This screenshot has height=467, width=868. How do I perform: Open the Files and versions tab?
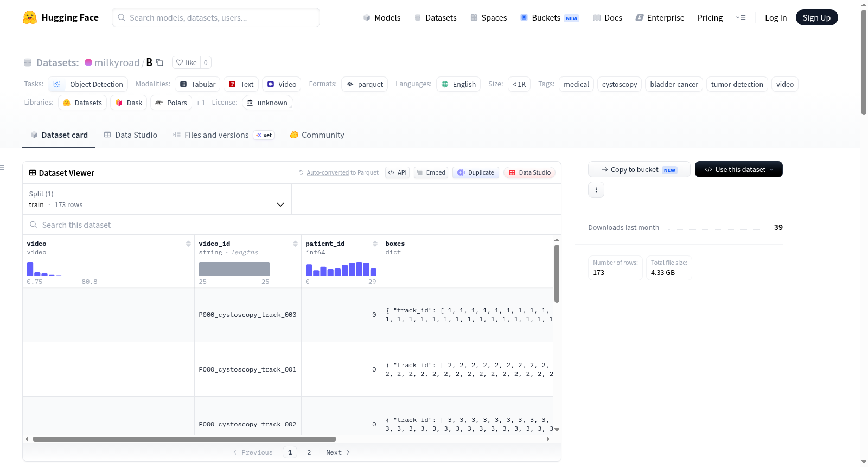click(224, 135)
